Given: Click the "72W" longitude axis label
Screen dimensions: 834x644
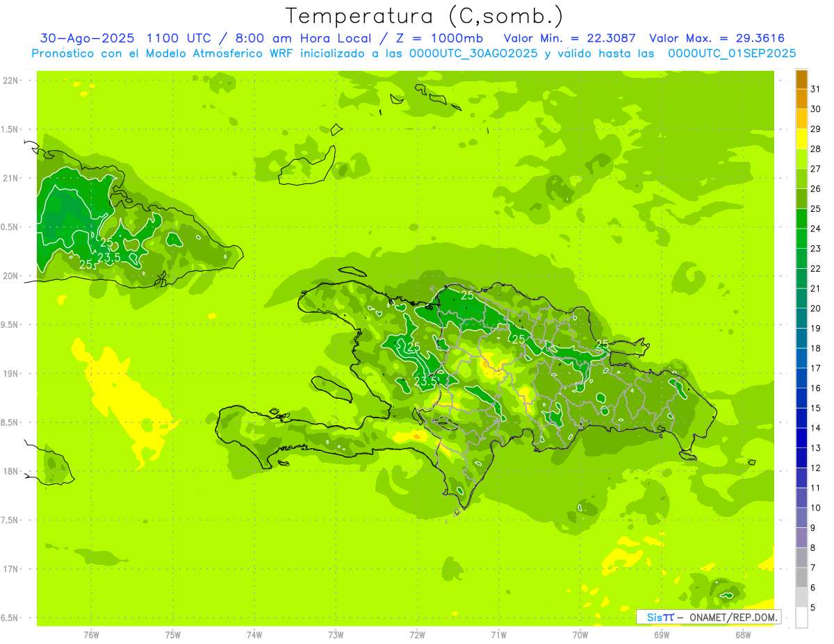Looking at the screenshot, I should click(417, 635).
